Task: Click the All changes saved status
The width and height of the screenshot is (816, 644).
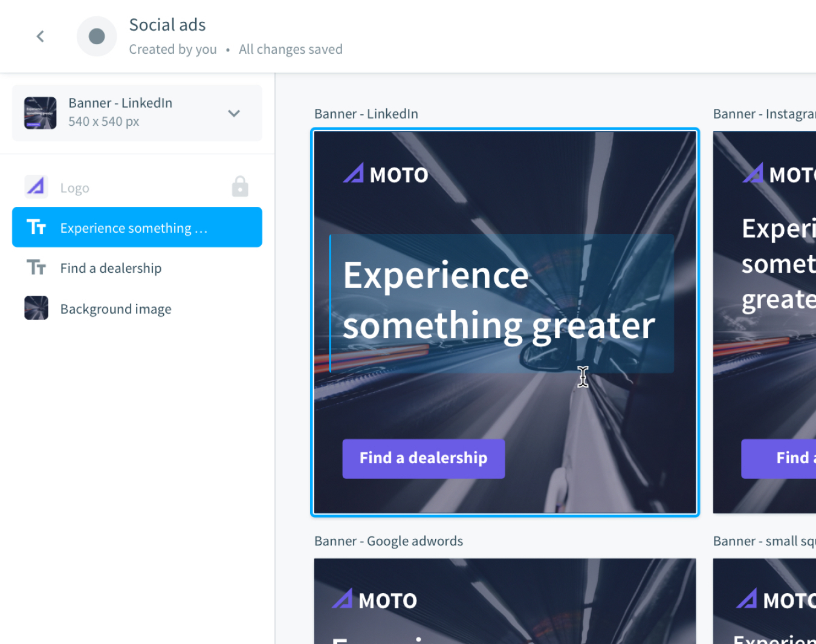Action: (x=291, y=50)
